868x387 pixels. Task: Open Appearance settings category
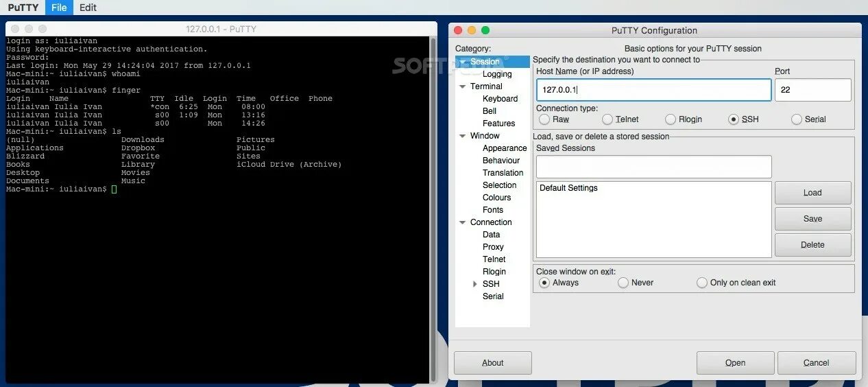coord(505,148)
